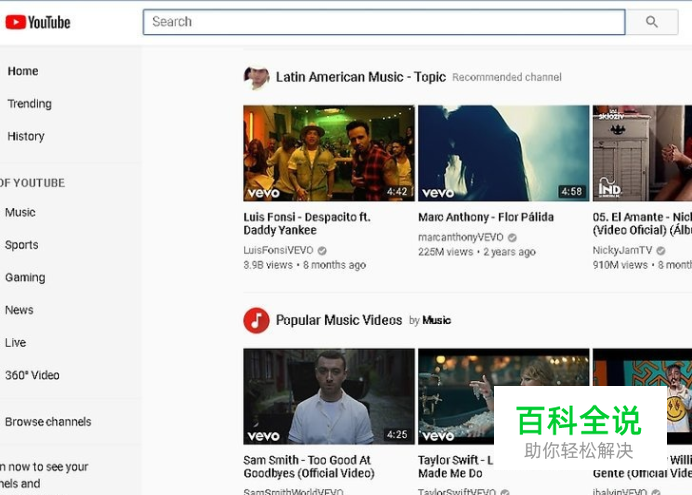Click the YouTube logo
The width and height of the screenshot is (692, 495).
pos(38,22)
